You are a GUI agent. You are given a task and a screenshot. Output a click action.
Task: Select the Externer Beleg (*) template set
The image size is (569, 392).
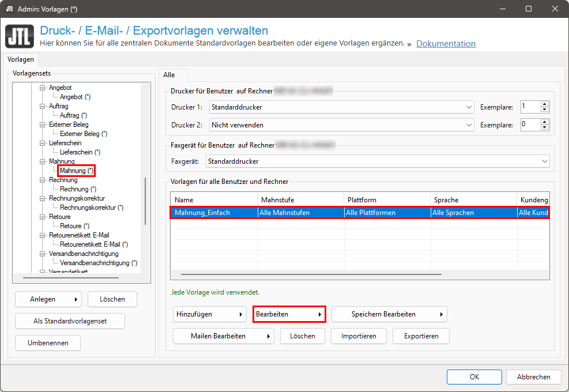(x=84, y=134)
